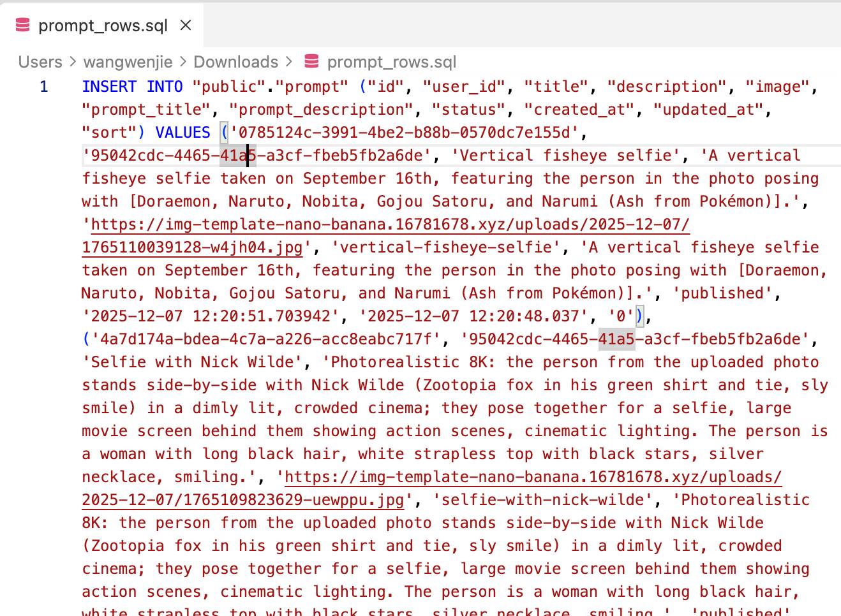Click the chevron right after wangwenjie breadcrumb
The image size is (841, 616).
183,62
